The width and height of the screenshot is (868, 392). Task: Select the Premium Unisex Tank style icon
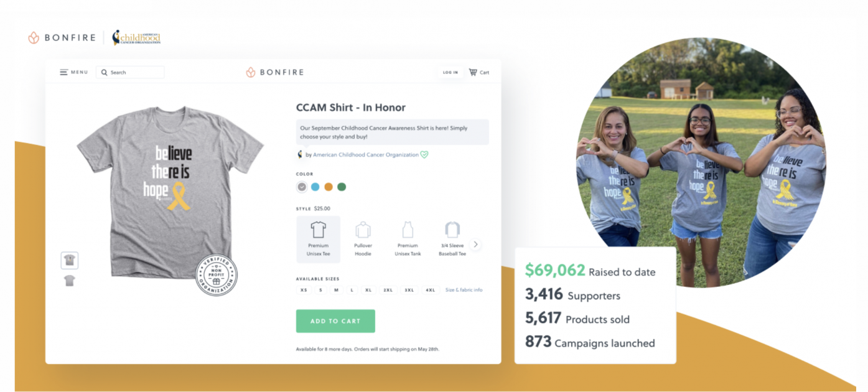408,230
